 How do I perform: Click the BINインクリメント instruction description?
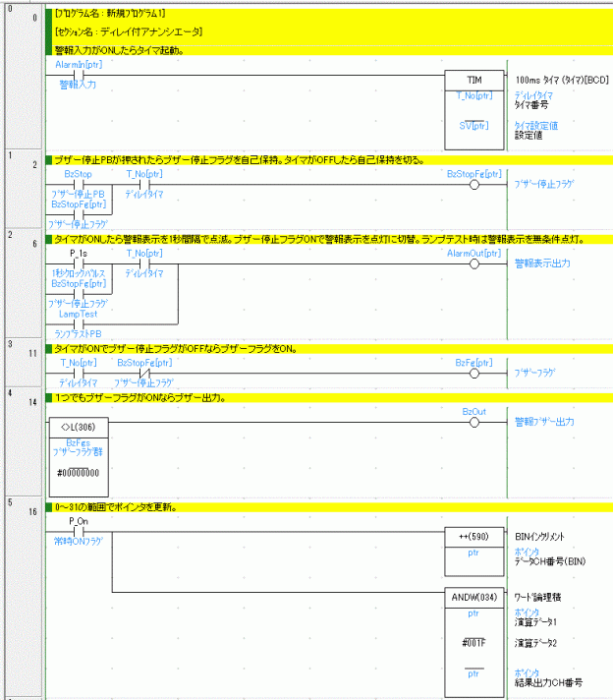point(540,537)
